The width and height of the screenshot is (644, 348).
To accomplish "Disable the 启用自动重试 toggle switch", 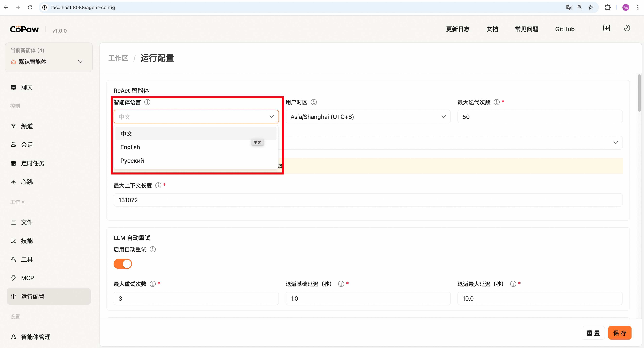I will click(123, 264).
